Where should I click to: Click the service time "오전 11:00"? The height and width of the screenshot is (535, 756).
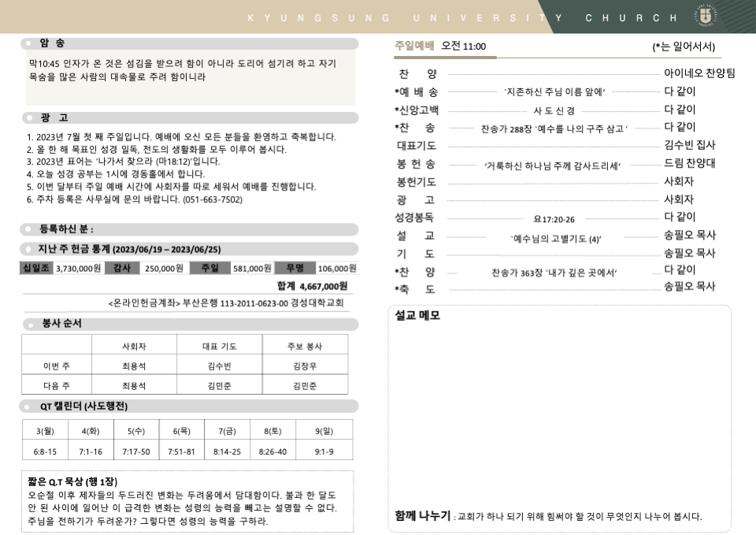coord(464,46)
